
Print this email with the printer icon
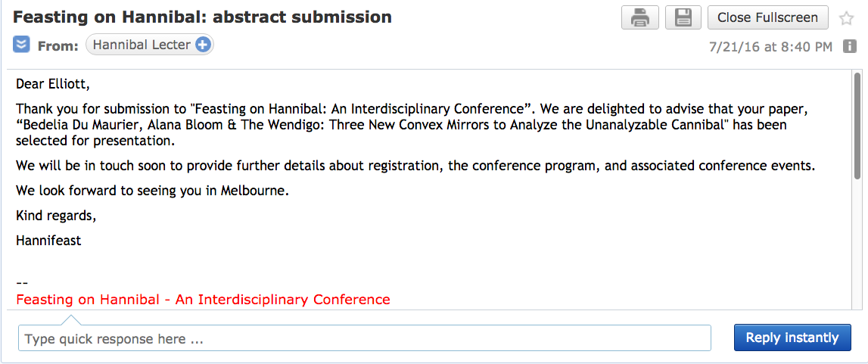640,17
